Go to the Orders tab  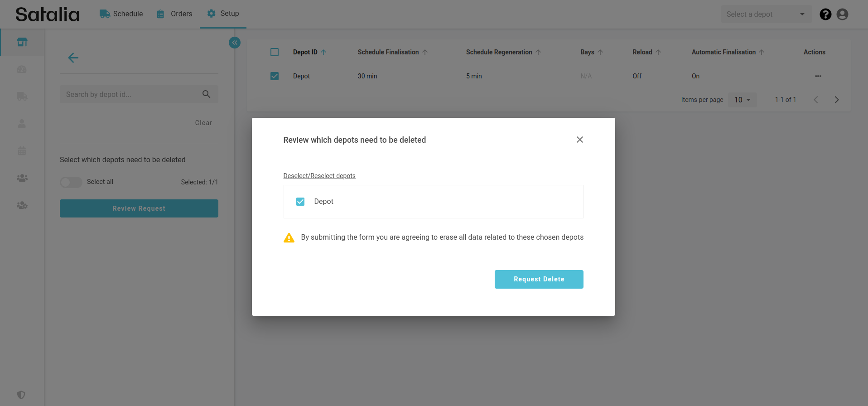(175, 14)
